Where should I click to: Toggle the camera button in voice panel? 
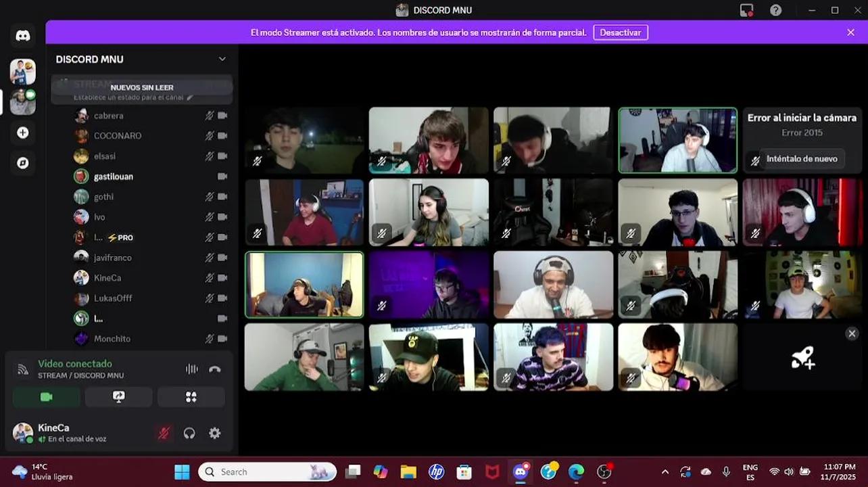click(46, 397)
